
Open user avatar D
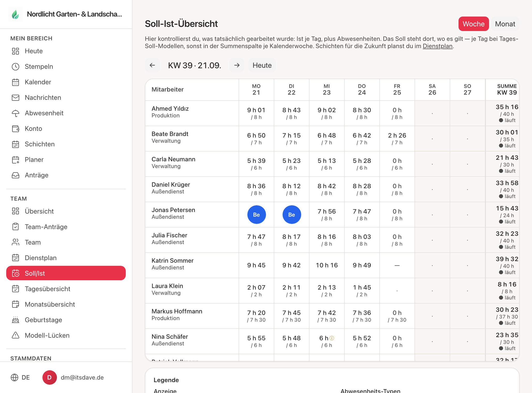point(49,377)
